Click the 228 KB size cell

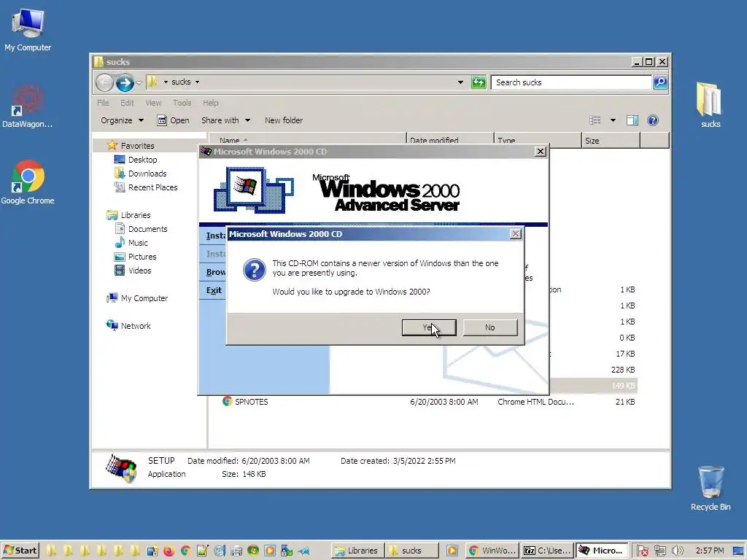coord(623,370)
